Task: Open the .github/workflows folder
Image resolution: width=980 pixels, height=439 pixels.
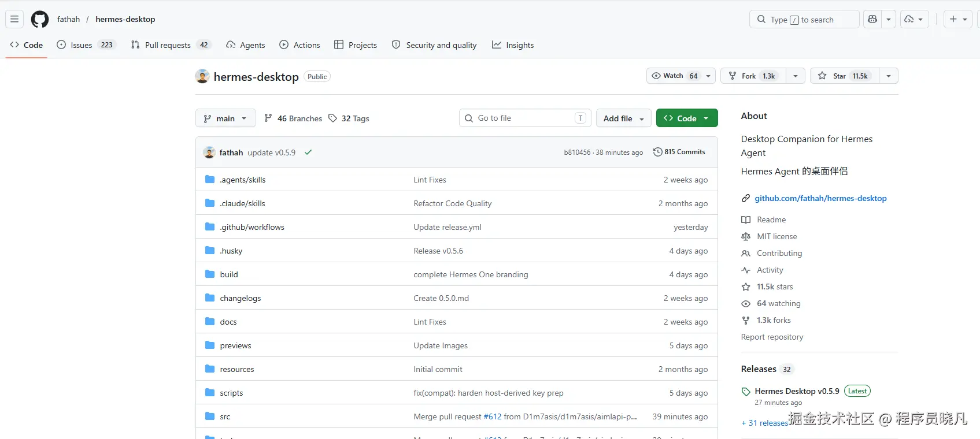Action: (x=252, y=227)
